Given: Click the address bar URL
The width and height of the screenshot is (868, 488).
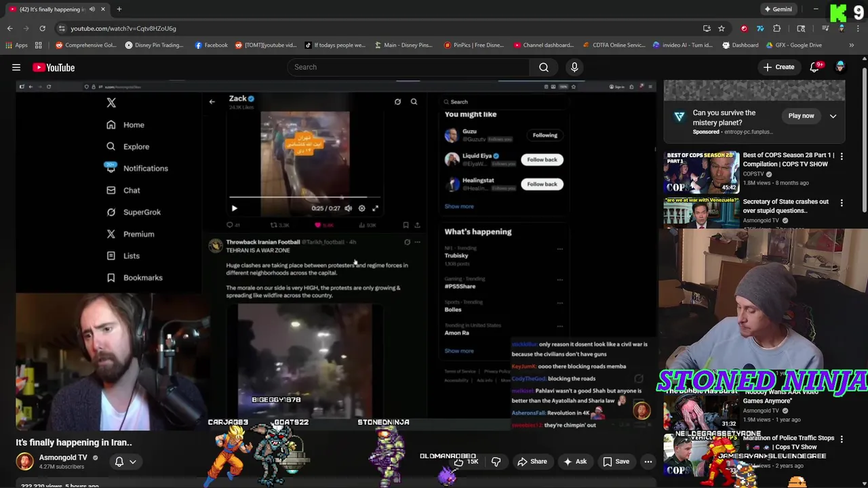Looking at the screenshot, I should [x=123, y=28].
